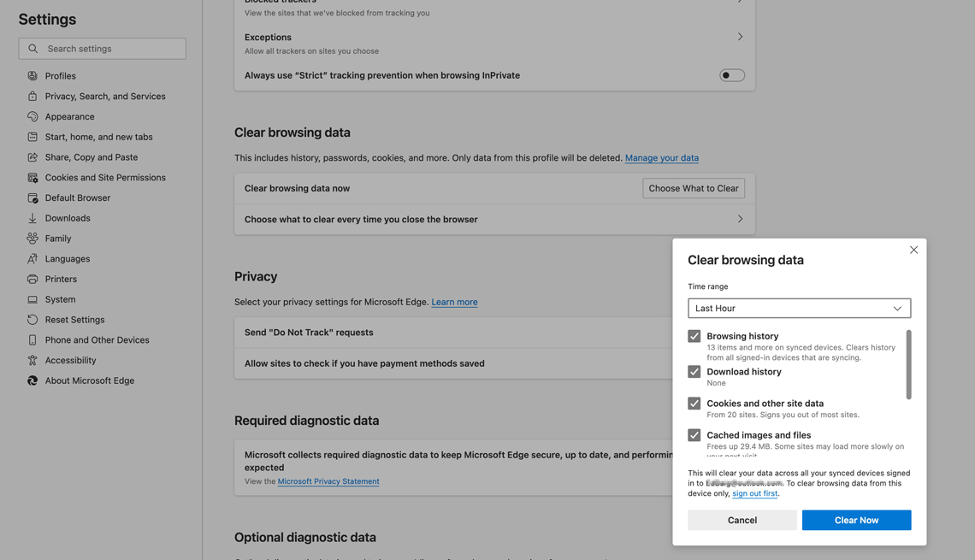Go to Privacy, Search, and Services
Image resolution: width=975 pixels, height=560 pixels.
105,96
